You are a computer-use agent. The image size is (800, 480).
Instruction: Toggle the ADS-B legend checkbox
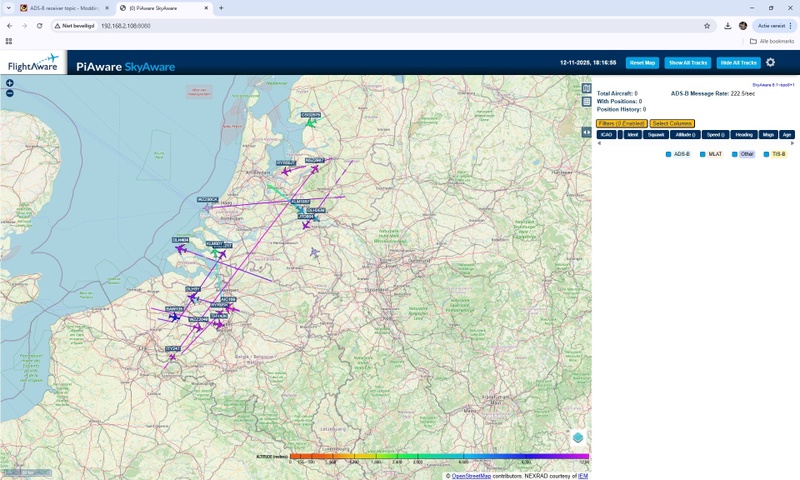coord(669,154)
